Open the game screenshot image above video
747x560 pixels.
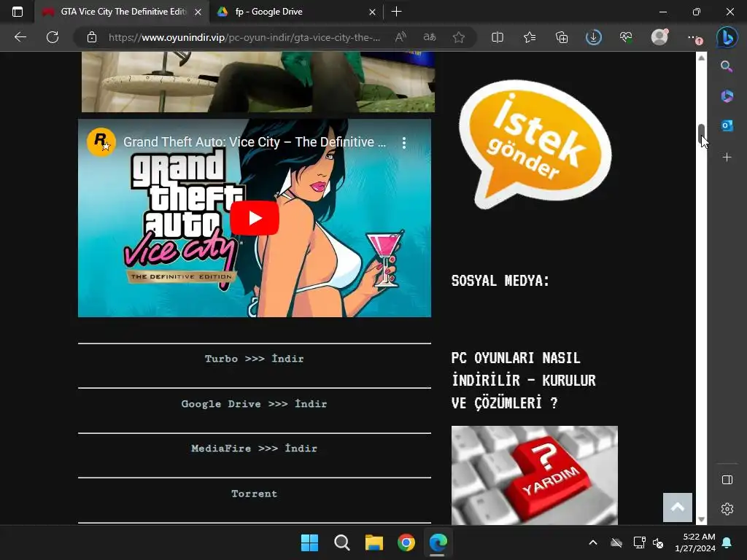(x=258, y=82)
